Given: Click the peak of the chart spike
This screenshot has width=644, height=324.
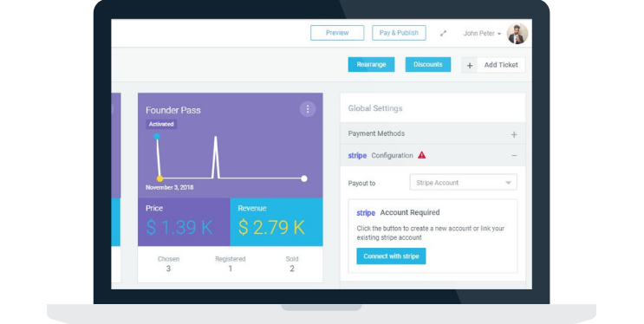Looking at the screenshot, I should coord(215,138).
